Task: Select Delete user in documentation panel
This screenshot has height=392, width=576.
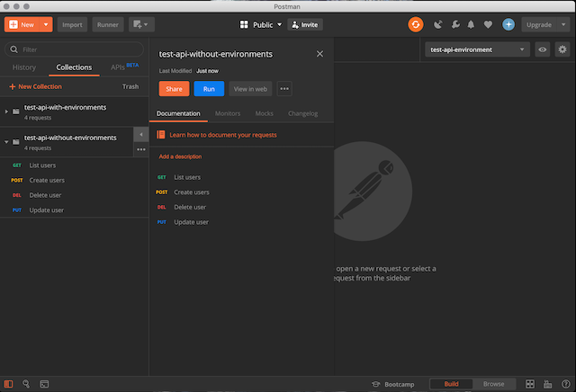Action: click(x=190, y=207)
